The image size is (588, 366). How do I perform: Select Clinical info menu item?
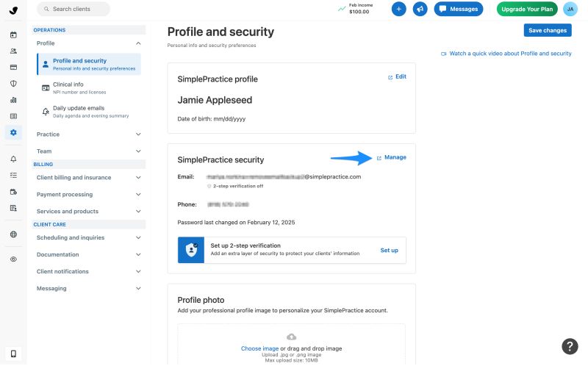[89, 87]
